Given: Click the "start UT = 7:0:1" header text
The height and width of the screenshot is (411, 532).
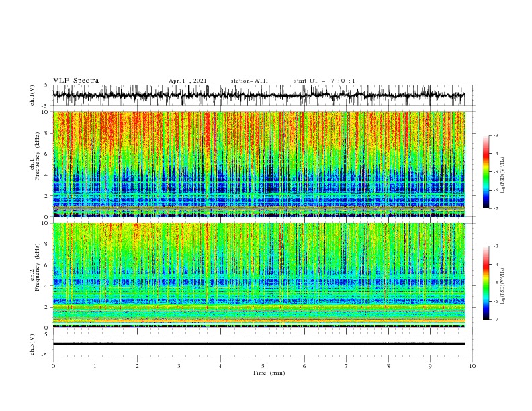Looking at the screenshot, I should (x=324, y=81).
